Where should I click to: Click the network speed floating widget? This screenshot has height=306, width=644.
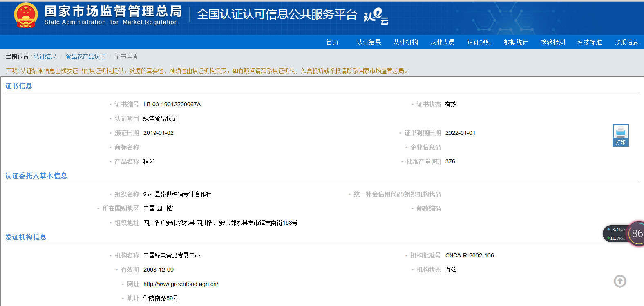click(x=623, y=234)
